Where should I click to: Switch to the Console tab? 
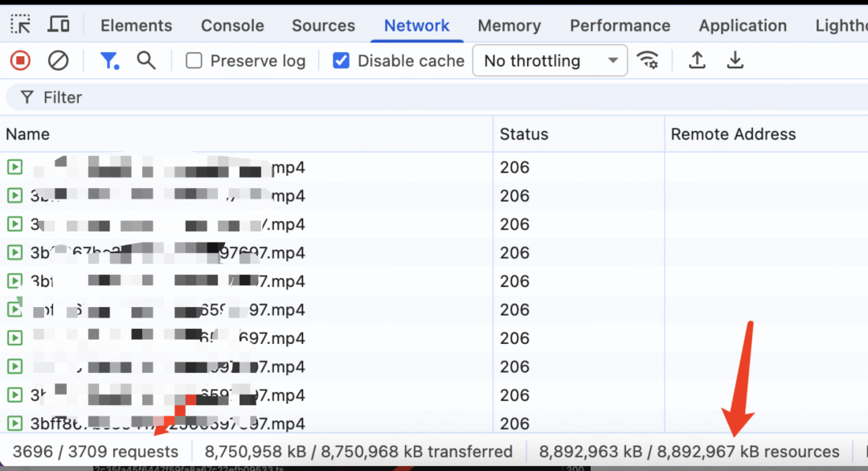(232, 26)
